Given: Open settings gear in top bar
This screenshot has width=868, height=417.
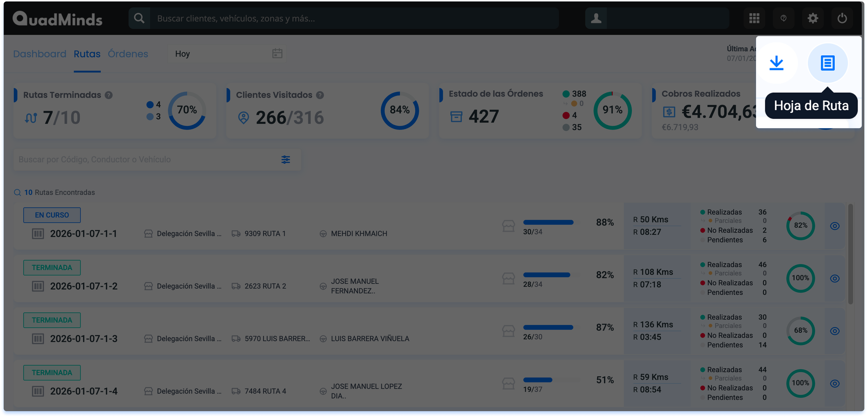Looking at the screenshot, I should click(x=813, y=18).
